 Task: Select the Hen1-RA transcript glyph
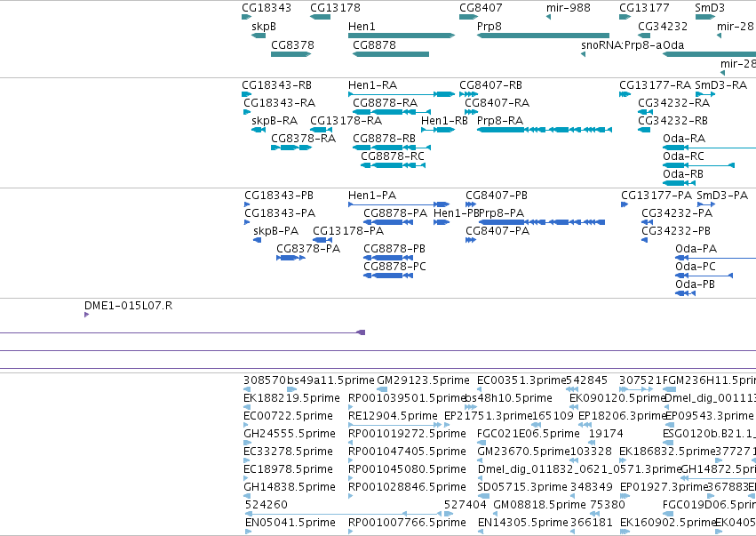coord(402,94)
